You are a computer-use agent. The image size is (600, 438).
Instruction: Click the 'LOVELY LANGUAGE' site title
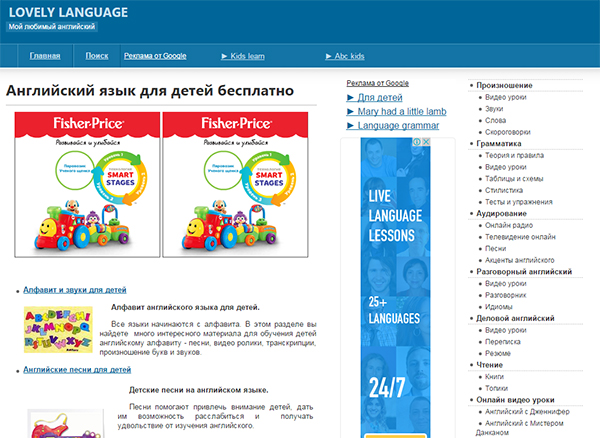(x=68, y=12)
